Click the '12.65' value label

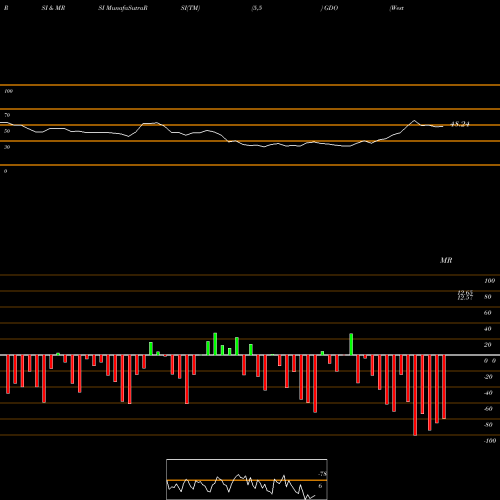point(465,293)
